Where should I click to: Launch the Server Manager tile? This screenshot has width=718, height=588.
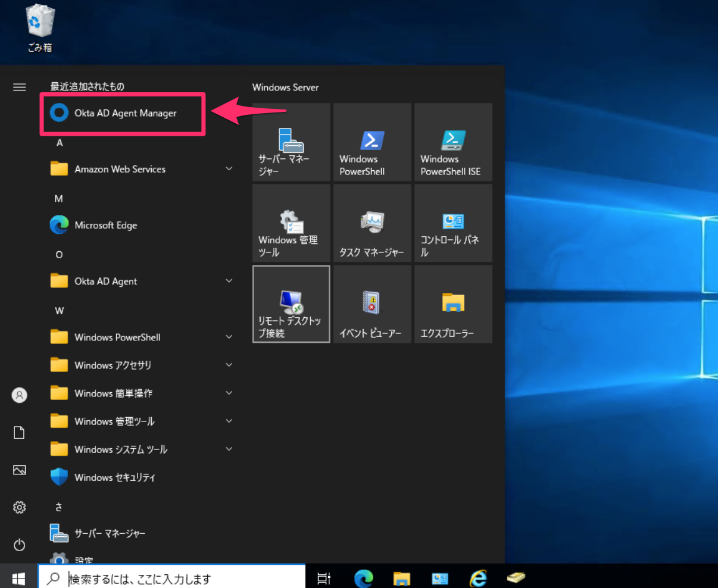[x=291, y=142]
